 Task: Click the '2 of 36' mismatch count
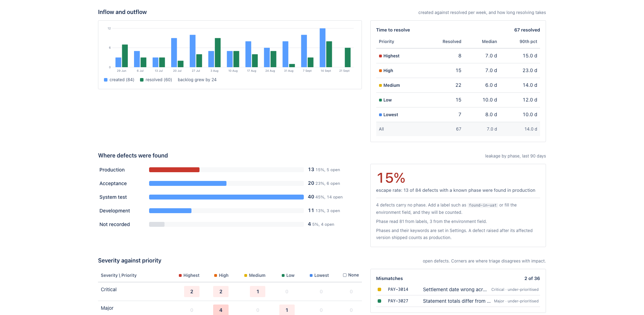(x=532, y=279)
